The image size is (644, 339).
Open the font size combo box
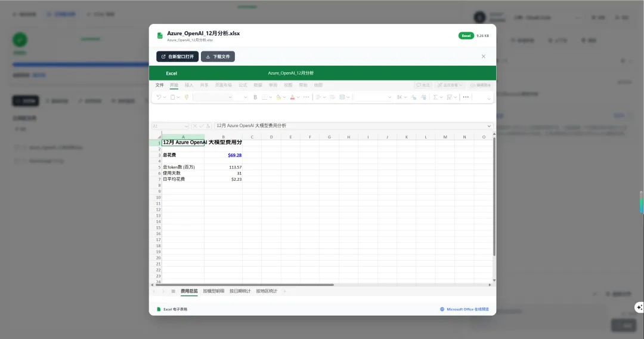[x=241, y=97]
